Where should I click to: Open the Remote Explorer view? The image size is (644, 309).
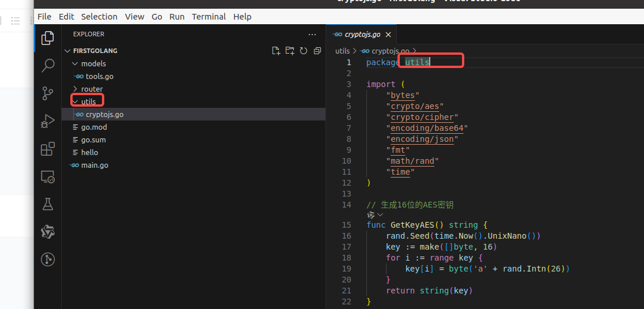tap(48, 177)
